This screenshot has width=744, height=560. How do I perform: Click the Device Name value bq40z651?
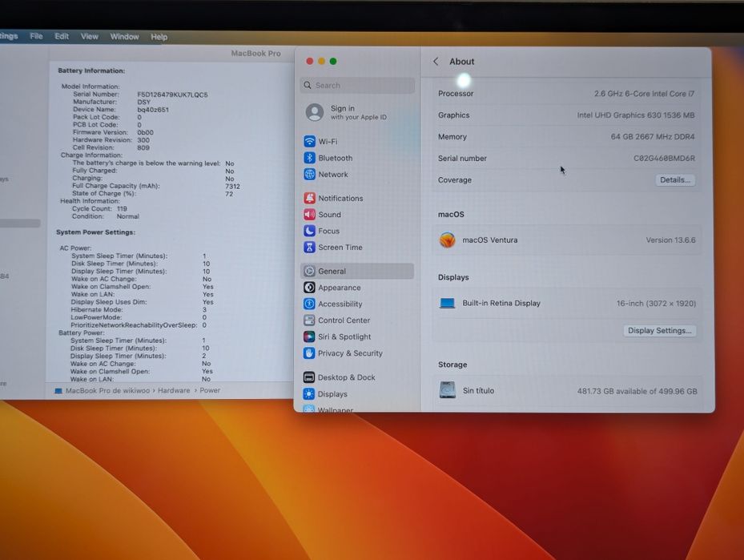153,110
